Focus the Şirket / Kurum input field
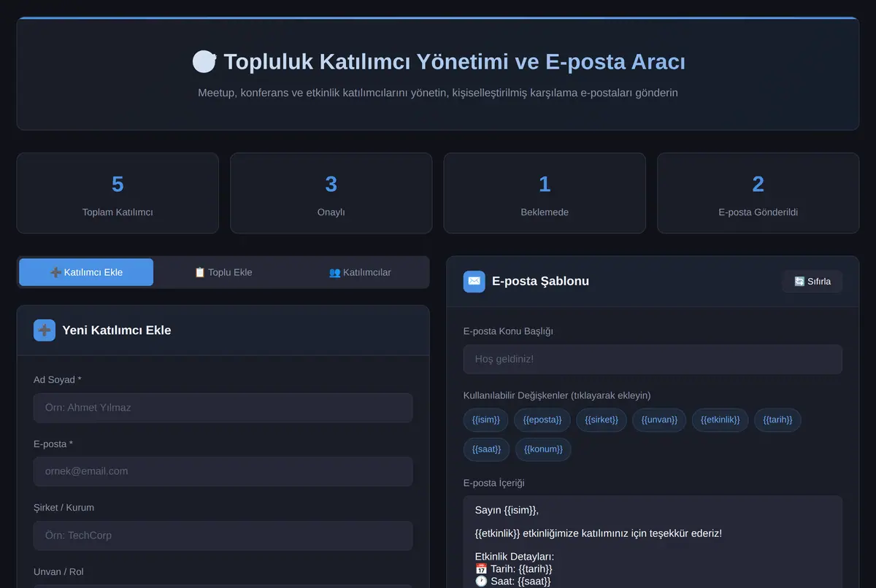The height and width of the screenshot is (588, 876). tap(223, 535)
